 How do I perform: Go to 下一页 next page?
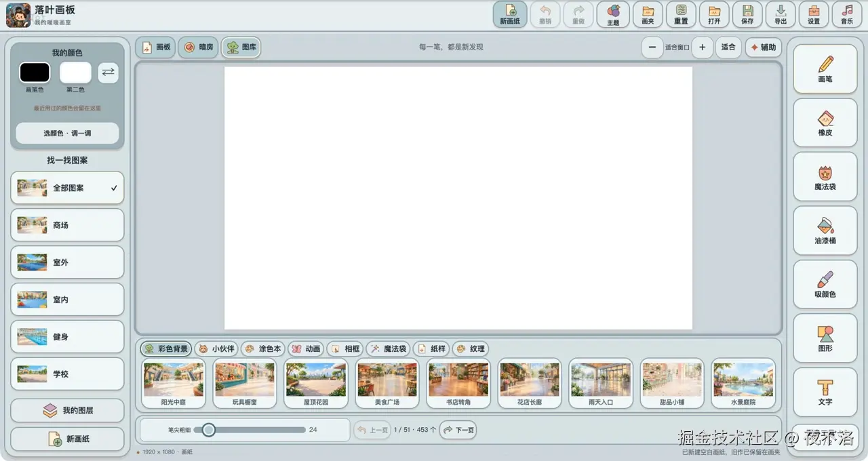click(458, 430)
